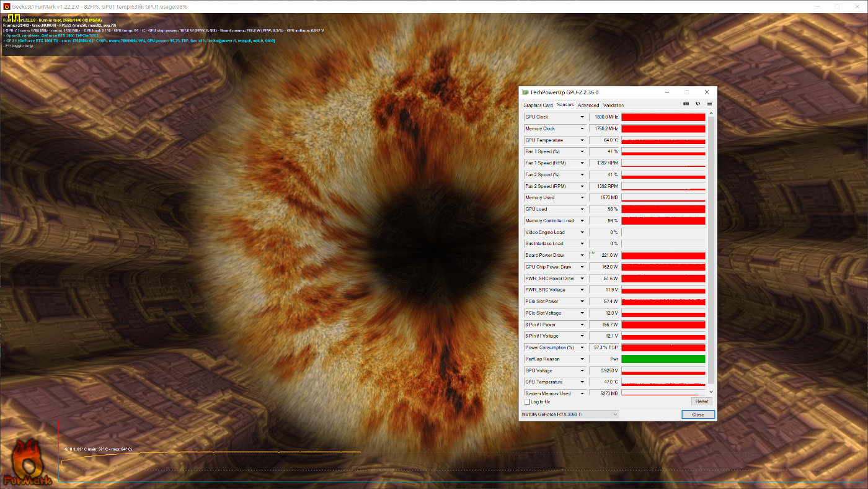Maximize the FurMark window
Viewport: 868px width, 489px height.
point(837,6)
